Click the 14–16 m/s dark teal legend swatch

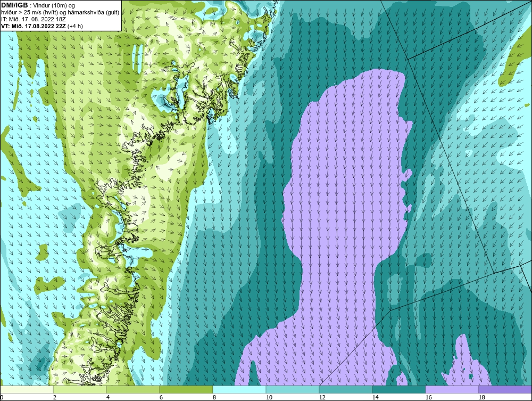(398, 389)
